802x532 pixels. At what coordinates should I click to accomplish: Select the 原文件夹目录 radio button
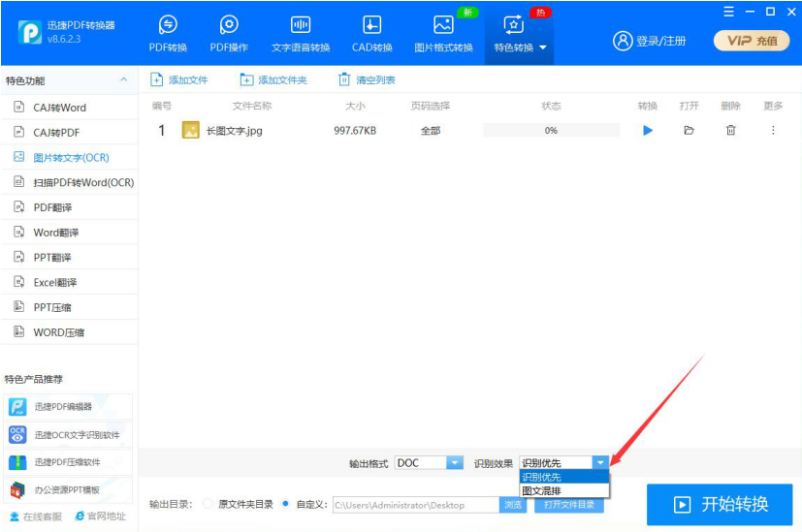pos(208,504)
